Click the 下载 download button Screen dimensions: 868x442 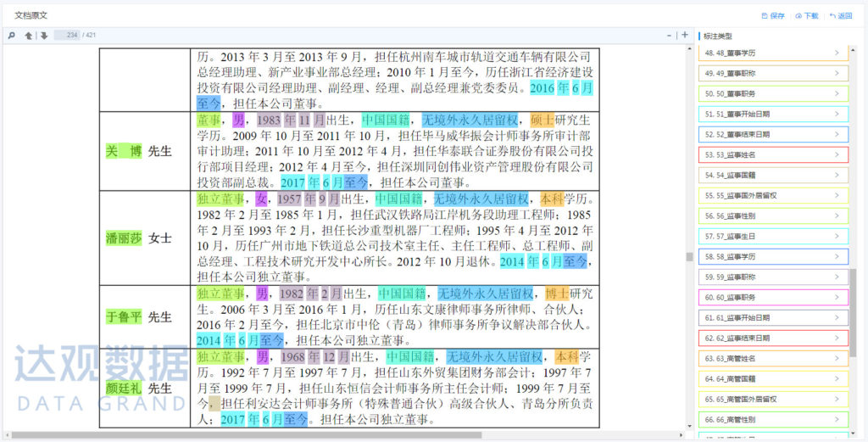[807, 16]
